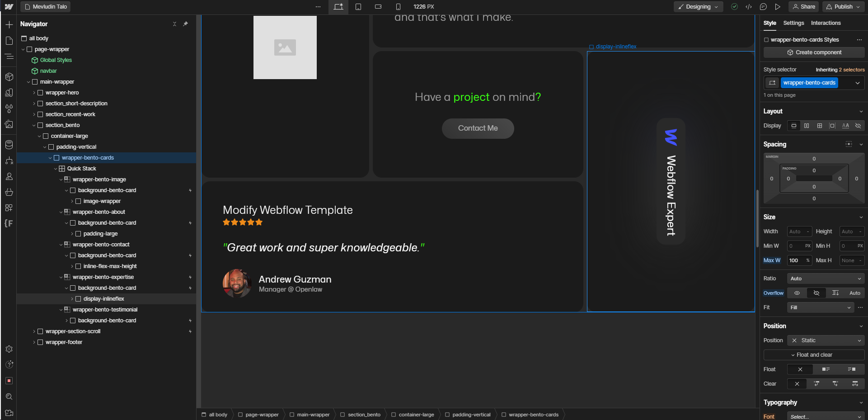Open the Assets panel icon
This screenshot has height=420, width=868.
tap(9, 124)
